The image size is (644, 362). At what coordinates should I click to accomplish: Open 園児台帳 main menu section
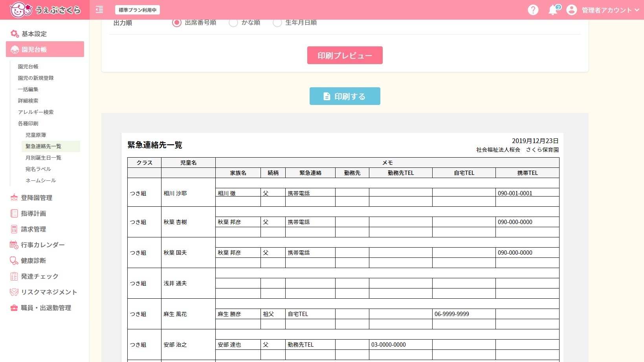tap(45, 49)
